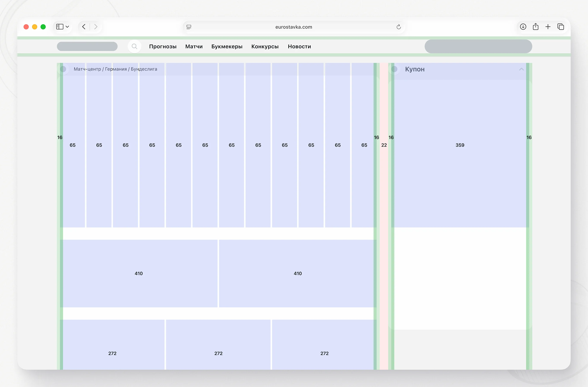Go to the Букмекеры section

[x=227, y=46]
